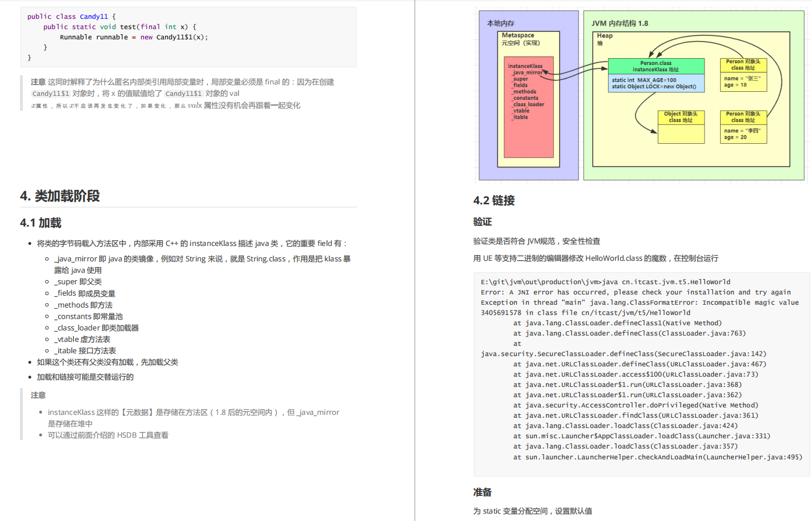Screen dimensions: 812x521
Task: Click list item '_itable 接口方法表'
Action: pos(85,351)
